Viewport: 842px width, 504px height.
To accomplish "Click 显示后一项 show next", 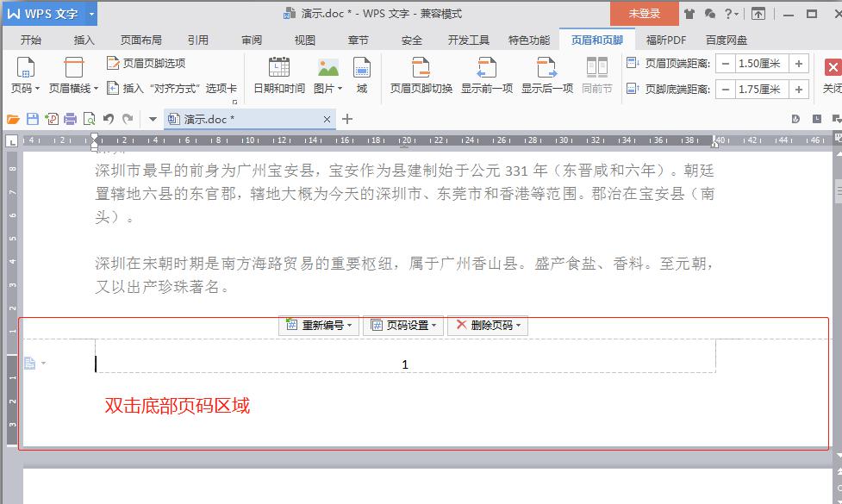I will (547, 75).
